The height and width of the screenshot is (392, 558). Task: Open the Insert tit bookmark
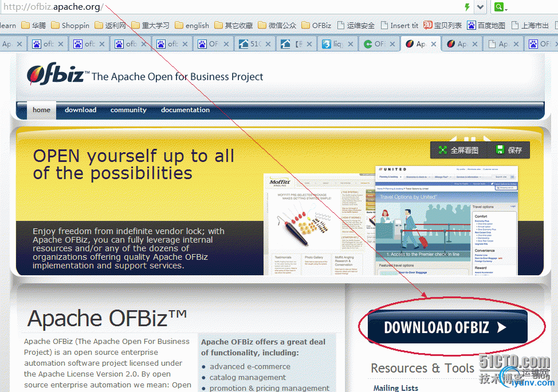coord(399,25)
